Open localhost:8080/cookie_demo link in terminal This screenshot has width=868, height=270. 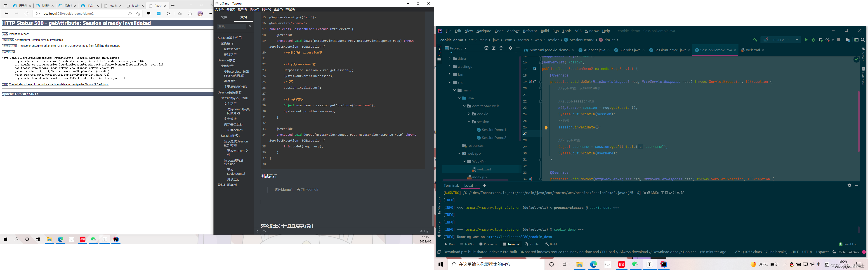tap(519, 237)
